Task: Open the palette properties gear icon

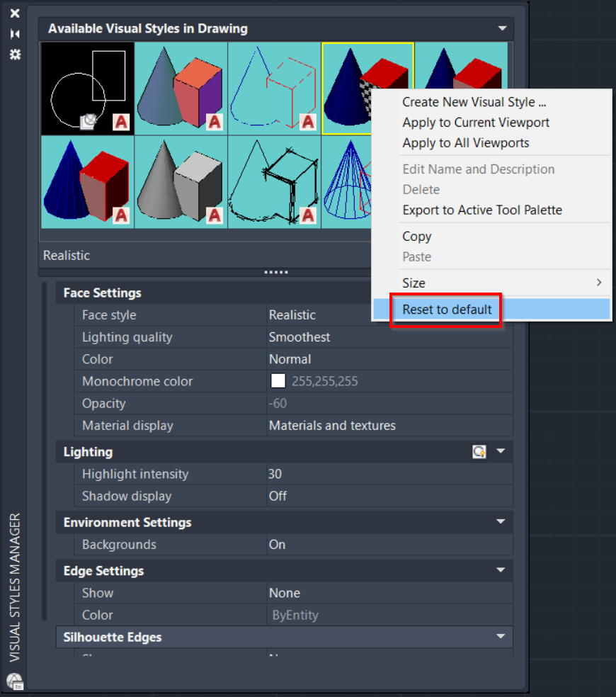Action: coord(15,55)
